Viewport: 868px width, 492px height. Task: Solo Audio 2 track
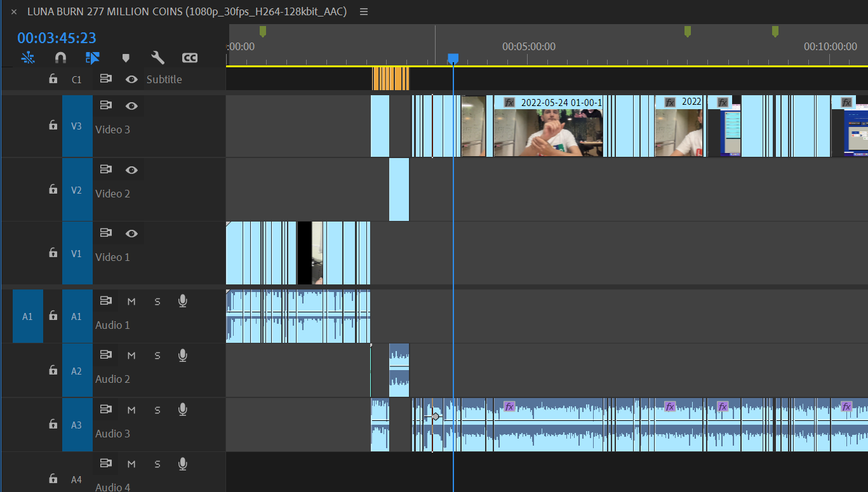click(157, 356)
